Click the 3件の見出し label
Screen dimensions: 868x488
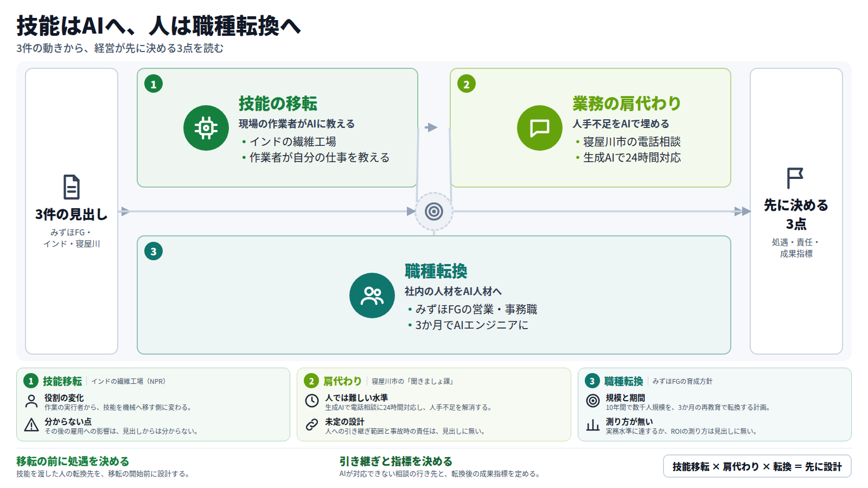72,214
